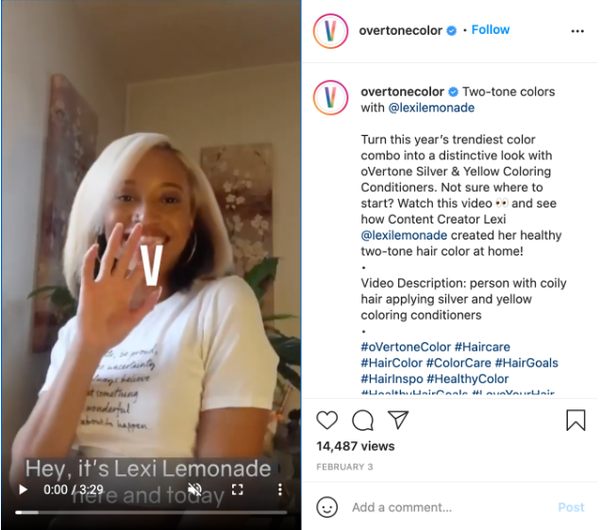Follow the overtonecolor account

point(490,30)
